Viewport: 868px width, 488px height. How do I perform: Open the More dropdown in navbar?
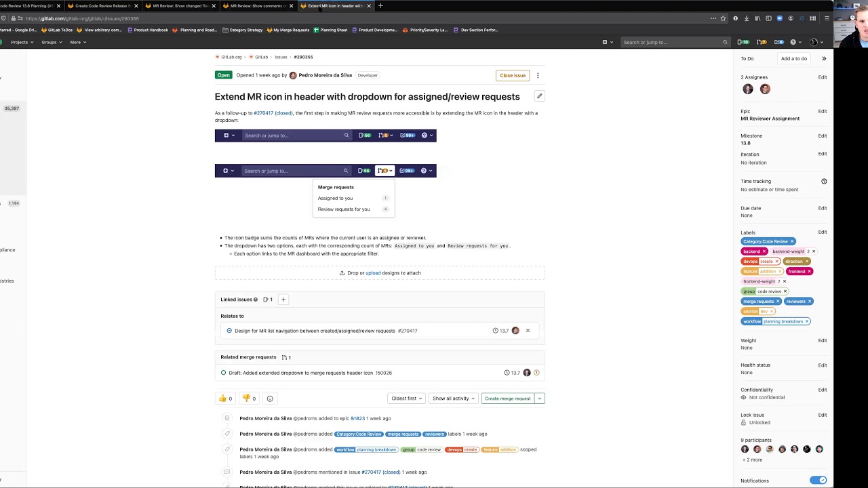[78, 42]
